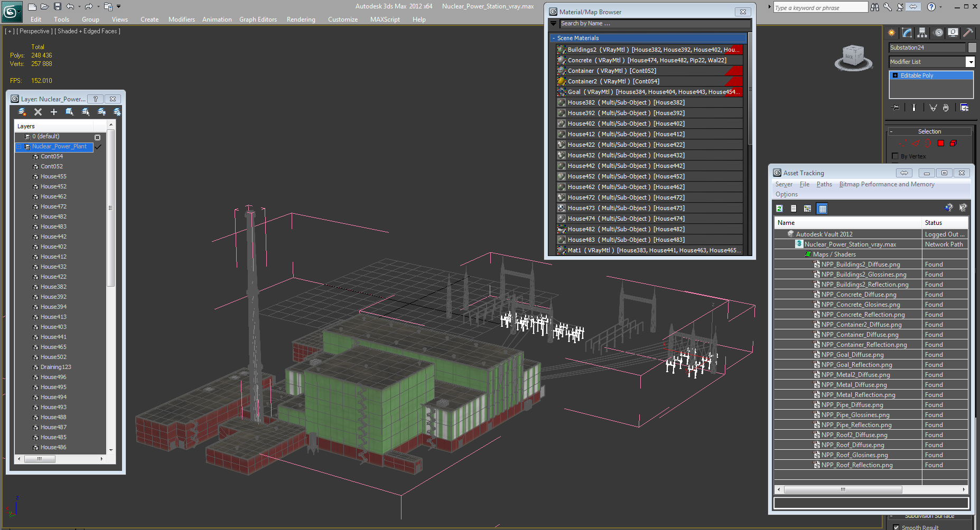The image size is (980, 530).
Task: Click the Undo arrow icon
Action: coord(70,6)
